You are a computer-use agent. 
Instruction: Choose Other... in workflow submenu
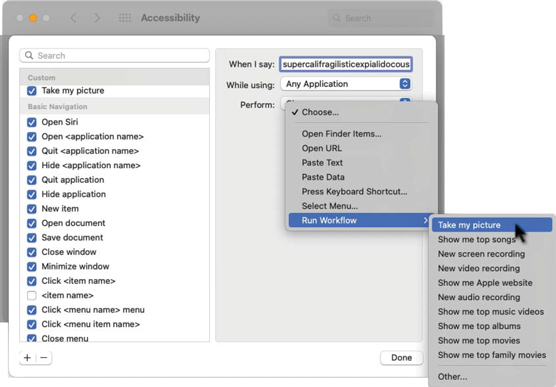click(492, 377)
